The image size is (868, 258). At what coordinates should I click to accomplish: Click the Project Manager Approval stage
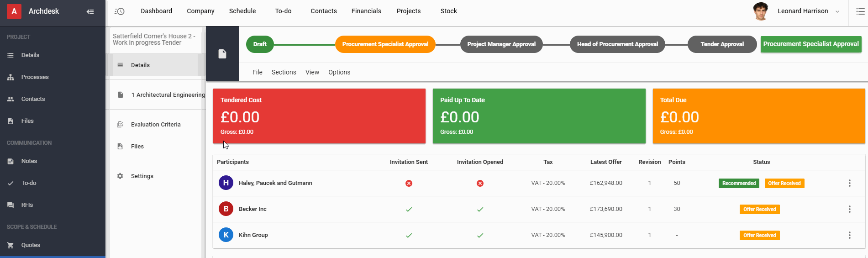pos(501,44)
